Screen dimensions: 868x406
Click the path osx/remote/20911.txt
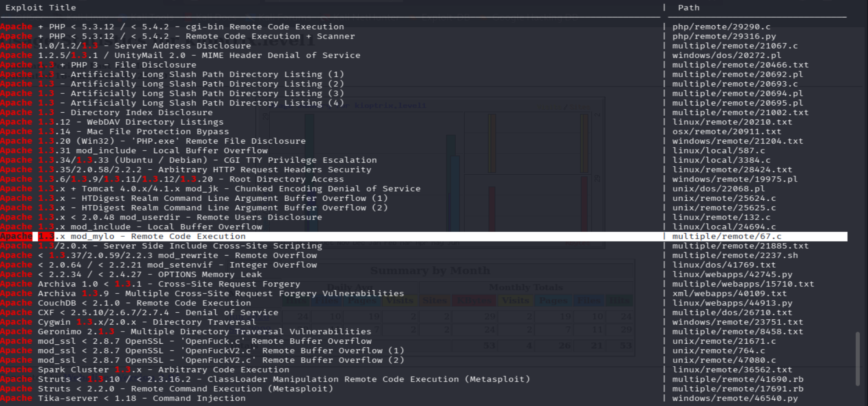pos(727,132)
